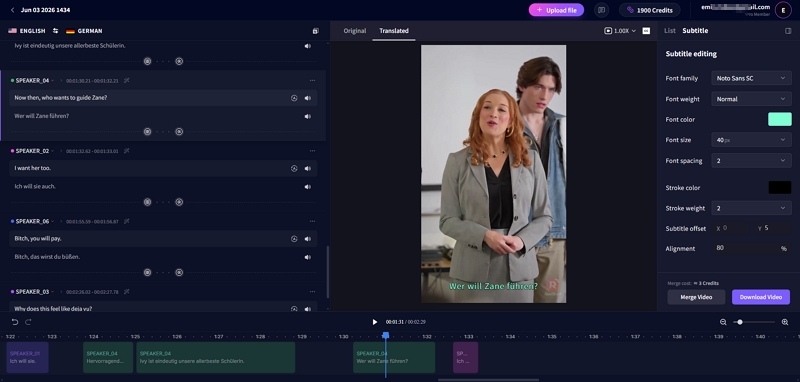Toggle closed captions on the video preview
The image size is (800, 382).
646,31
